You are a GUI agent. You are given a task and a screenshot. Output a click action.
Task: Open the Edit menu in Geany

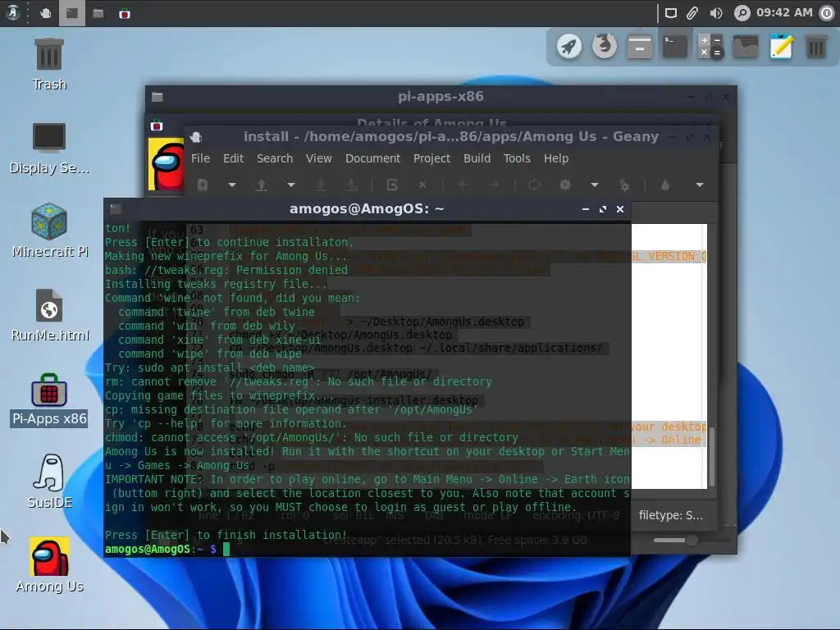(x=233, y=158)
